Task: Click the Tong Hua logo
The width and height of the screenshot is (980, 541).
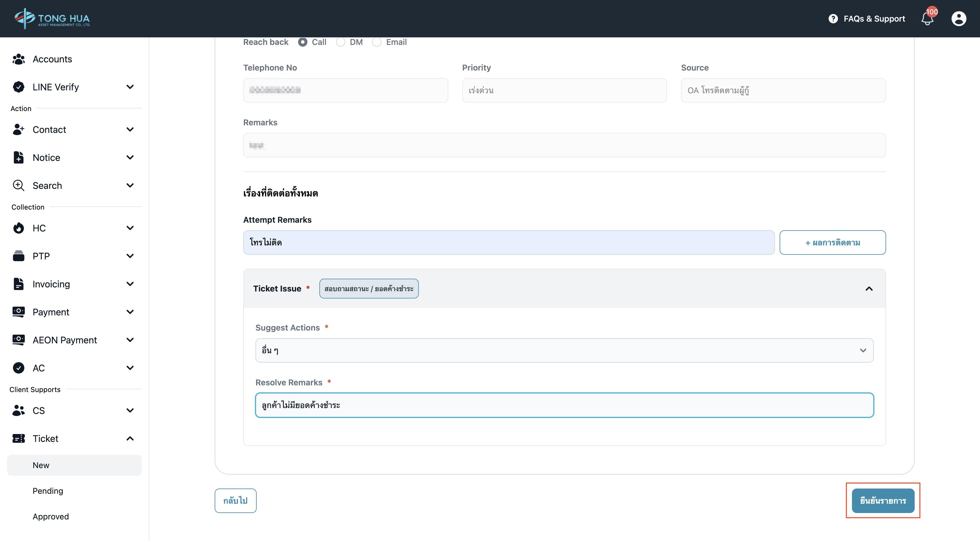Action: (52, 18)
